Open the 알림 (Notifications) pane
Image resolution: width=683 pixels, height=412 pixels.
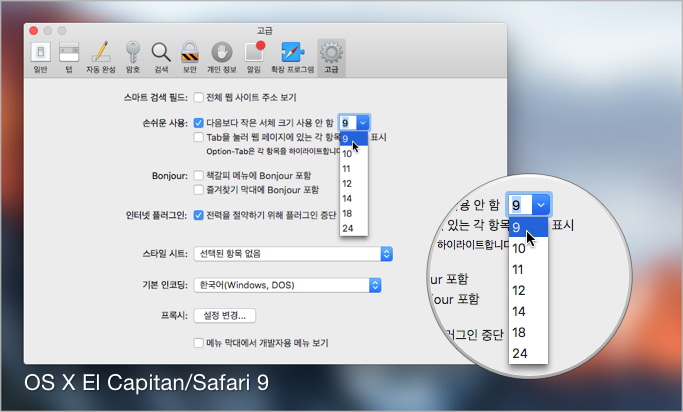[254, 57]
